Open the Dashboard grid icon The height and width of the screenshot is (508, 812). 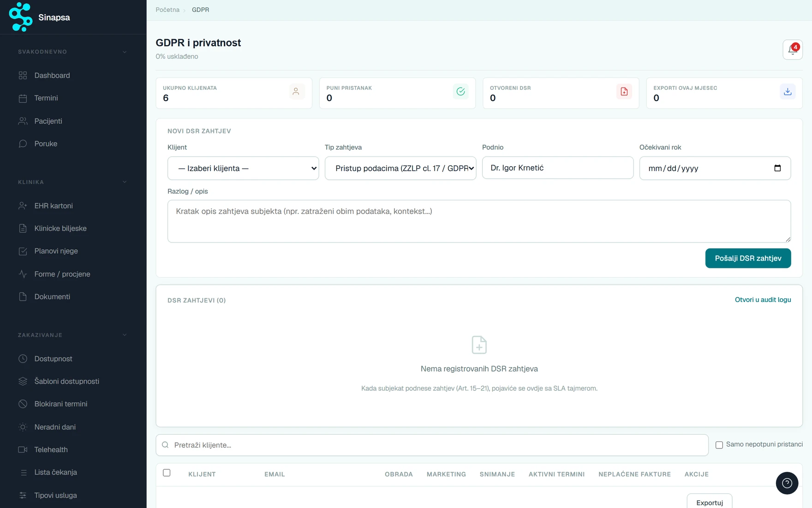coord(23,75)
